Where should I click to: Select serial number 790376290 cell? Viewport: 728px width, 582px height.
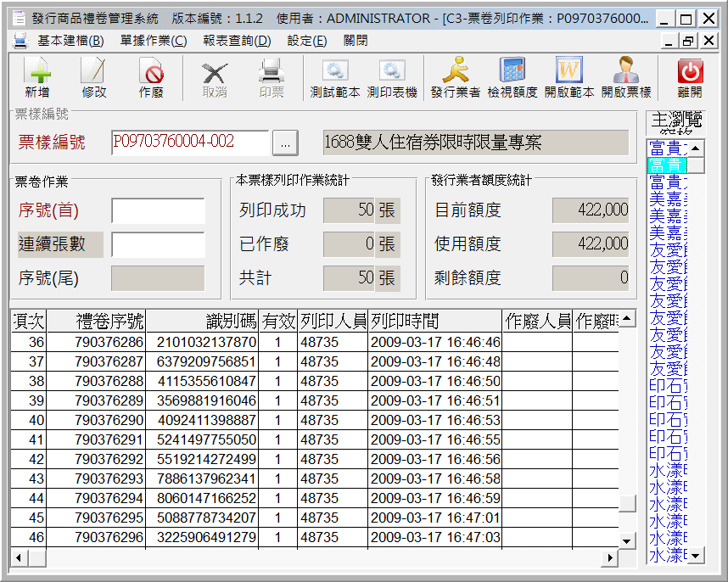[97, 421]
